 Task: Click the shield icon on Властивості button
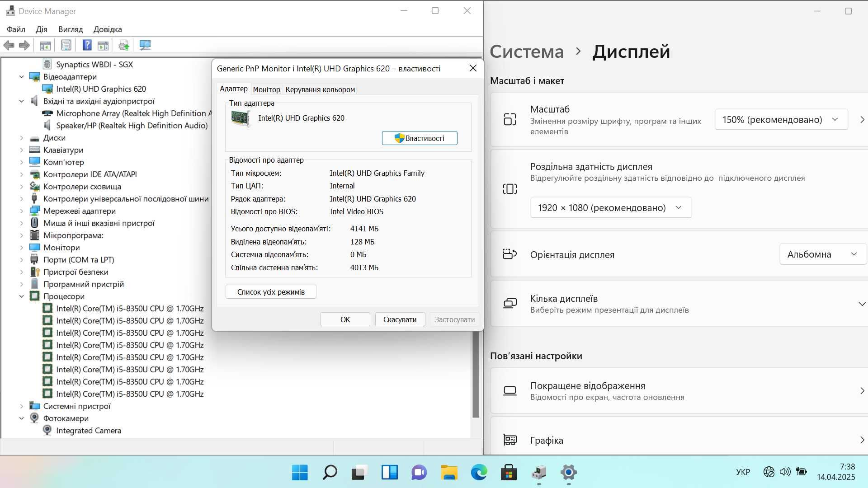tap(399, 138)
